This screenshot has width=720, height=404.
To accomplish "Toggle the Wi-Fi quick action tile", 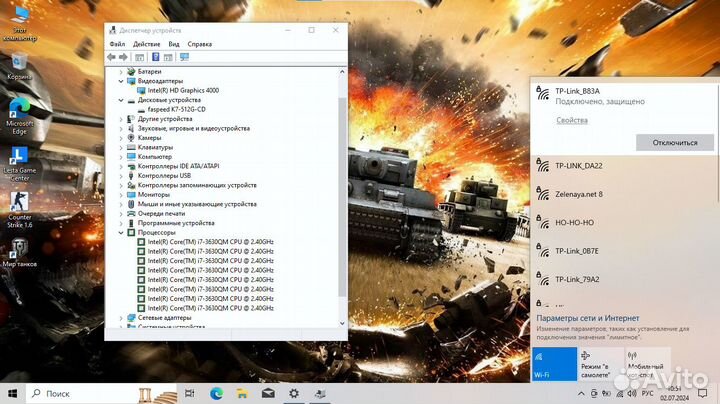I will tap(554, 364).
